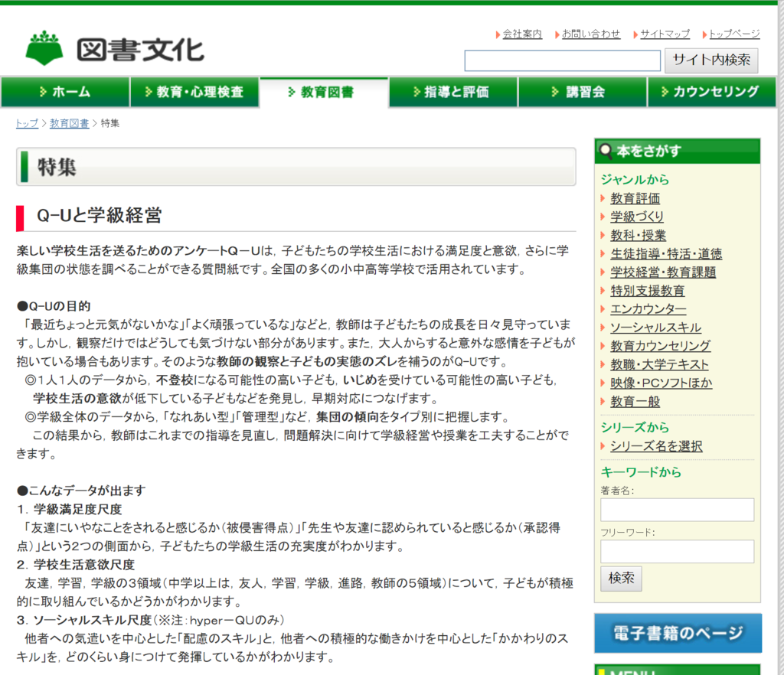784x675 pixels.
Task: Open the 教育評価 genre link
Action: [x=635, y=198]
